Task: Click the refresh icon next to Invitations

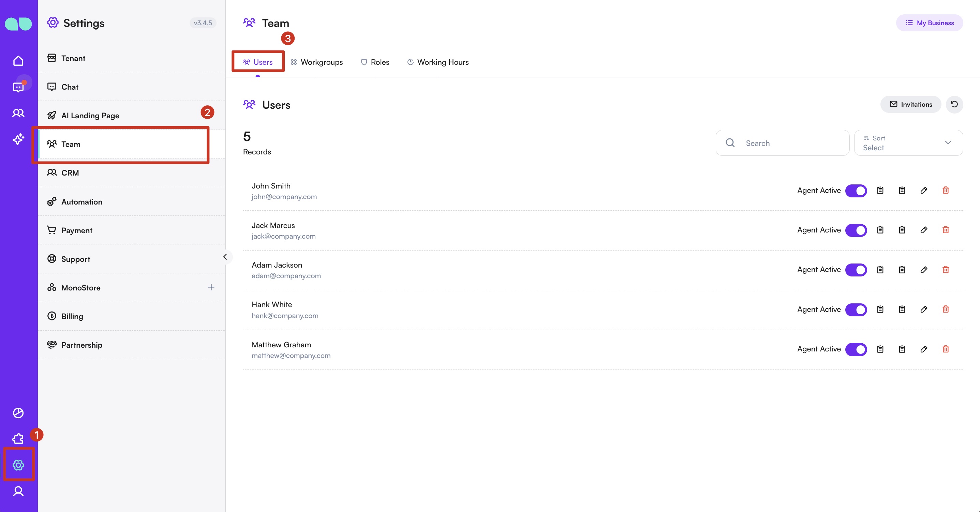Action: pos(954,104)
